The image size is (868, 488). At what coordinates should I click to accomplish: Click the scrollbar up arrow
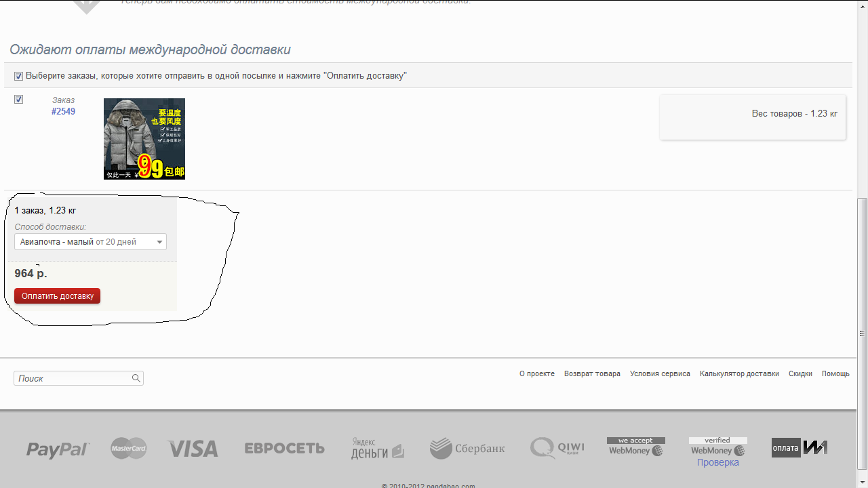[863, 5]
